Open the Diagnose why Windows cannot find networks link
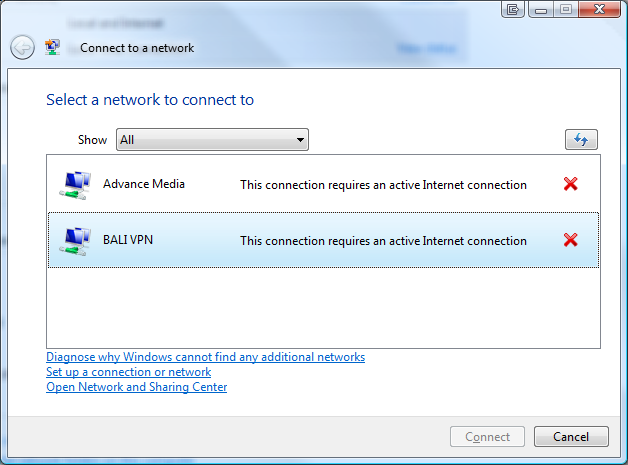628x465 pixels. [x=205, y=356]
